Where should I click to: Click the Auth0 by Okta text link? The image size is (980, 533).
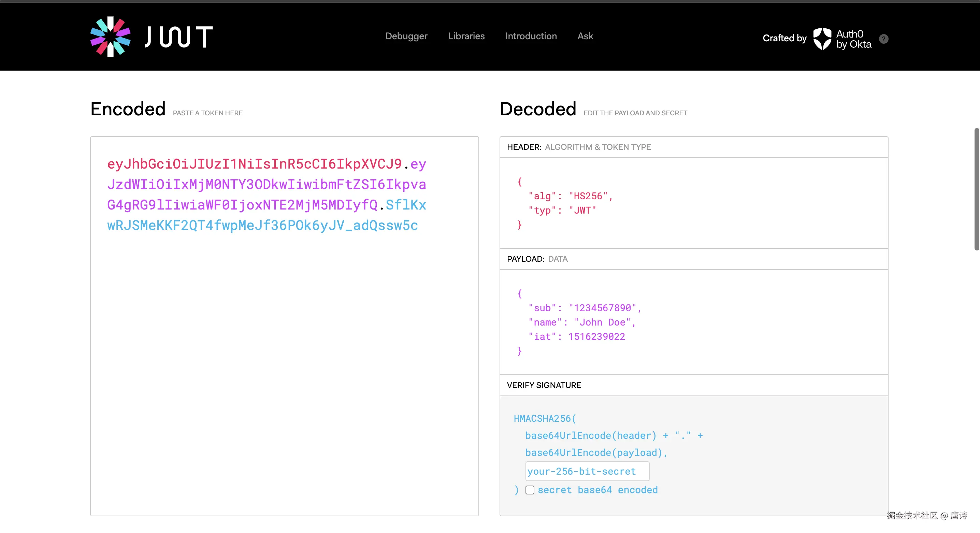coord(853,39)
